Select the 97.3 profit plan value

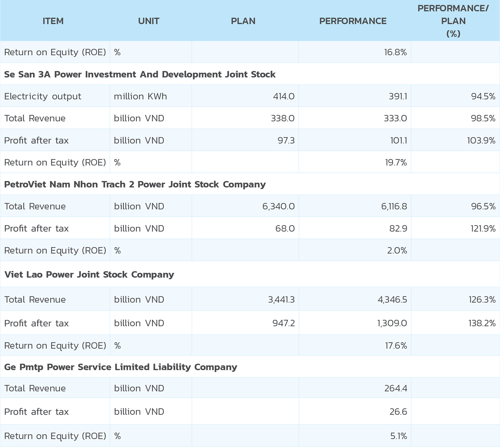point(286,140)
